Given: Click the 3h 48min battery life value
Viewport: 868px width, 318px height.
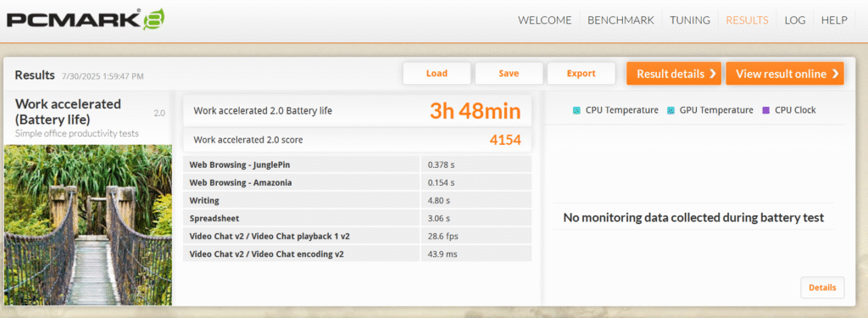Looking at the screenshot, I should pos(476,111).
